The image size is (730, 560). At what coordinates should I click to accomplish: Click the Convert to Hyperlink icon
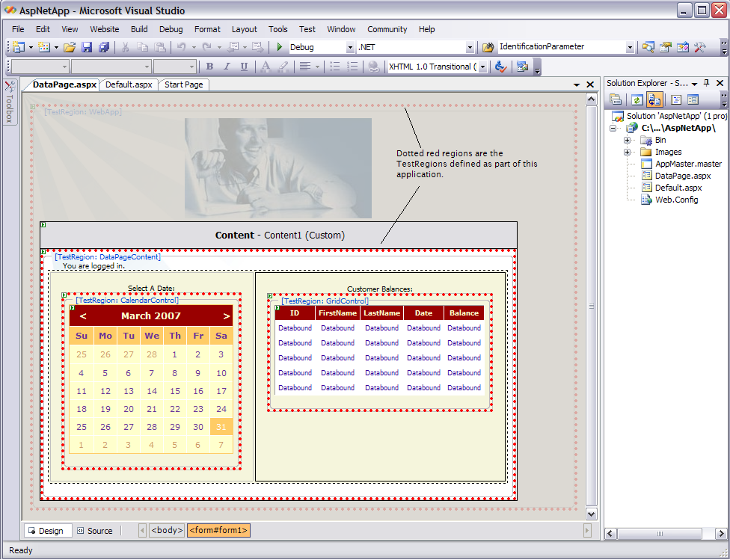click(373, 67)
